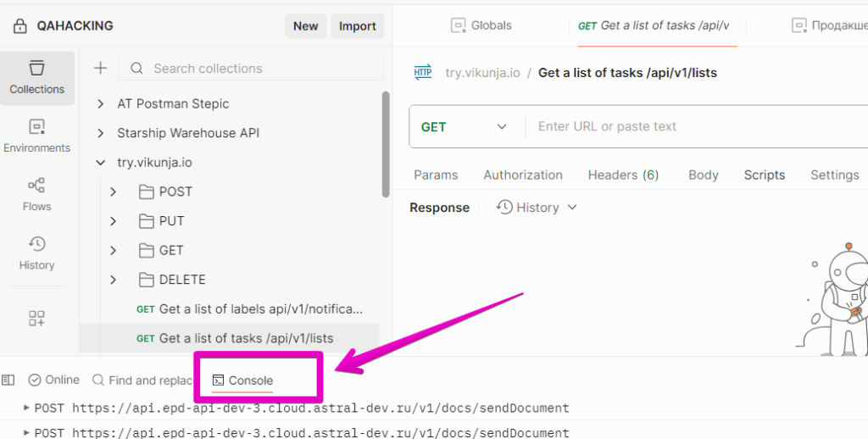Click the Online status check icon
This screenshot has width=868, height=439.
click(x=34, y=380)
